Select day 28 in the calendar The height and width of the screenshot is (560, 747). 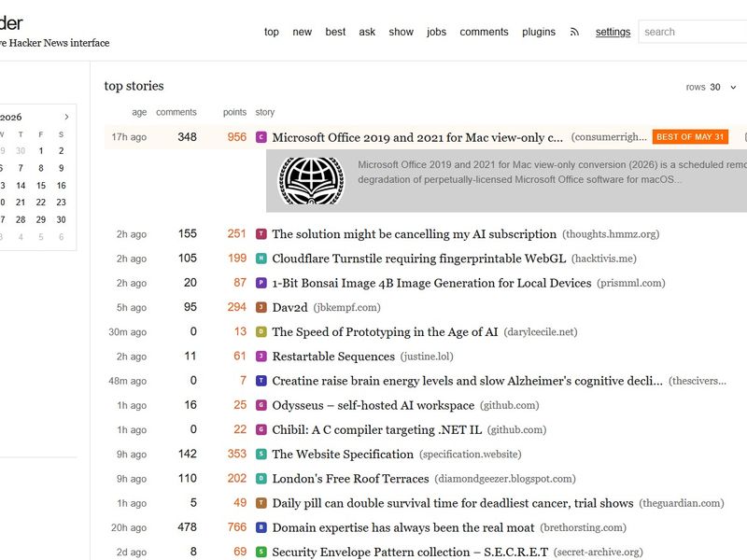(x=21, y=219)
